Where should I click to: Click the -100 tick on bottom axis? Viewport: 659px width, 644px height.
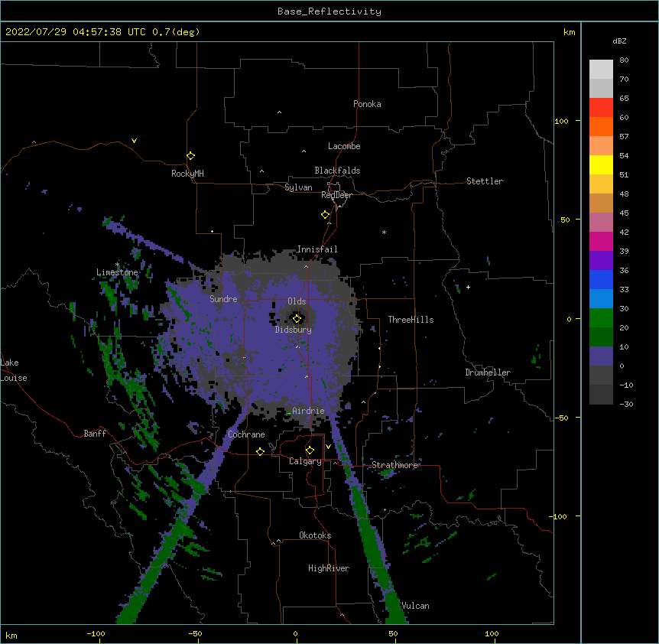[x=96, y=633]
